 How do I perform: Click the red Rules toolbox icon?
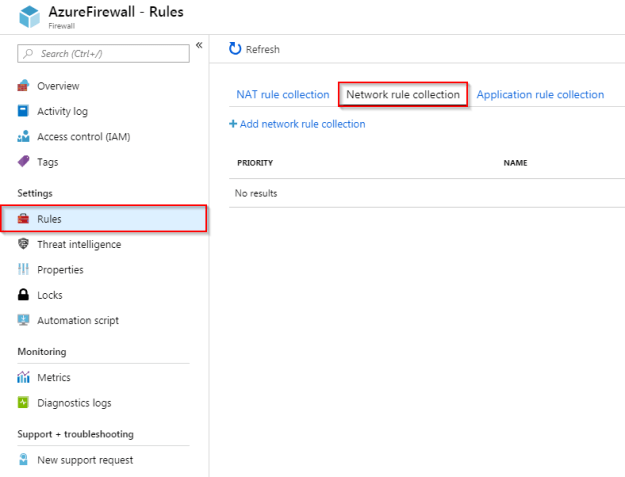point(23,218)
